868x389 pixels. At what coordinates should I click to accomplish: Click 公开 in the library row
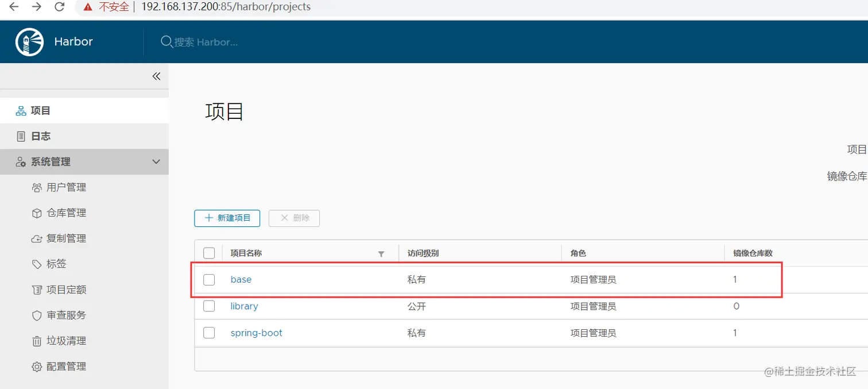tap(417, 306)
